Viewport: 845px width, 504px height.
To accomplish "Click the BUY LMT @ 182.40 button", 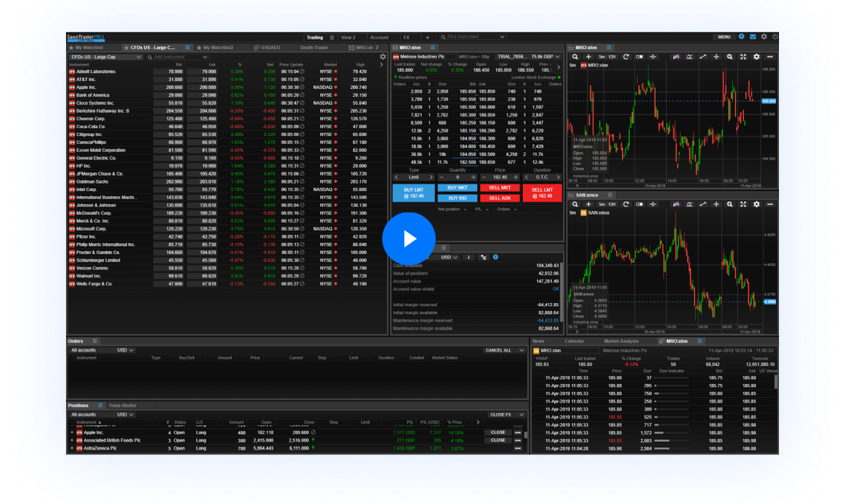I will pos(414,193).
